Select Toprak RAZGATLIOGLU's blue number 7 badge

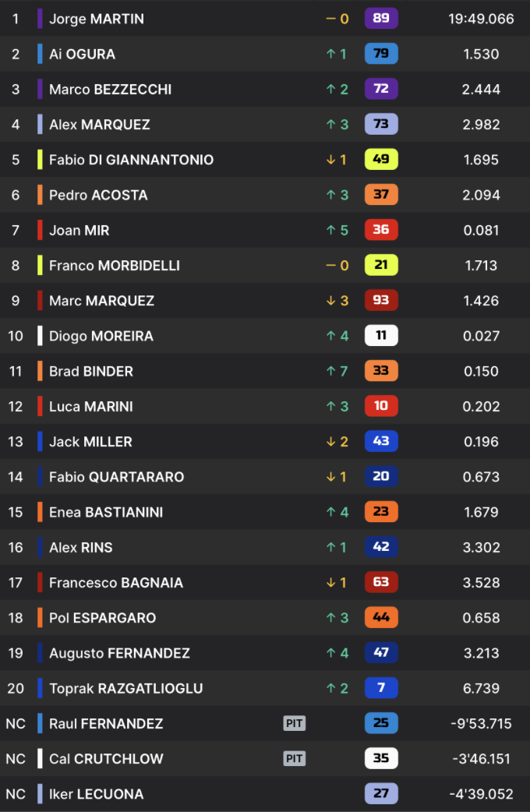pyautogui.click(x=381, y=687)
